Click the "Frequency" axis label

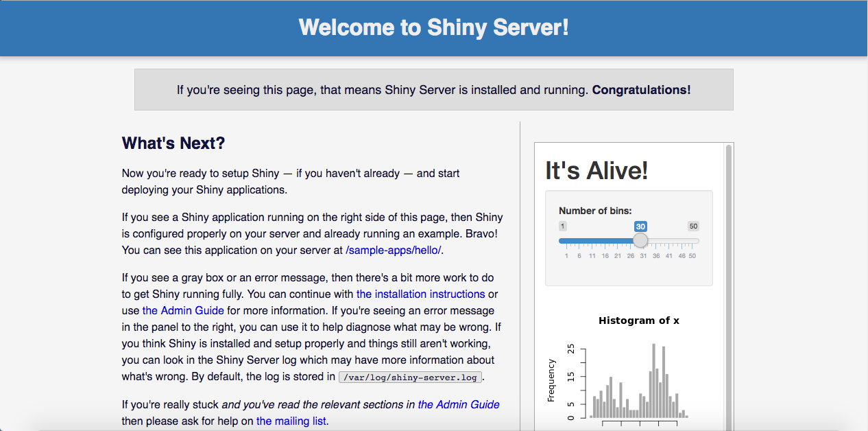coord(551,380)
